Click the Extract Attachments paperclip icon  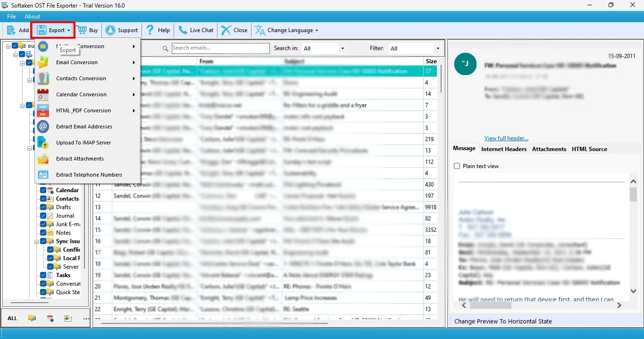(43, 159)
